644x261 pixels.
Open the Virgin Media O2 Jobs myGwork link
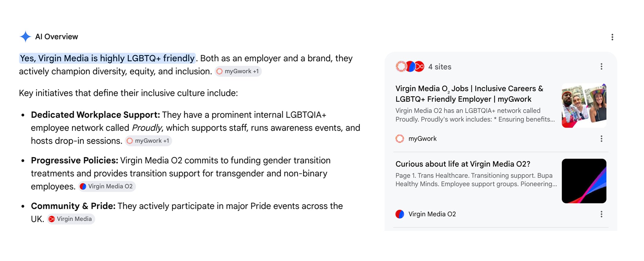tap(469, 94)
